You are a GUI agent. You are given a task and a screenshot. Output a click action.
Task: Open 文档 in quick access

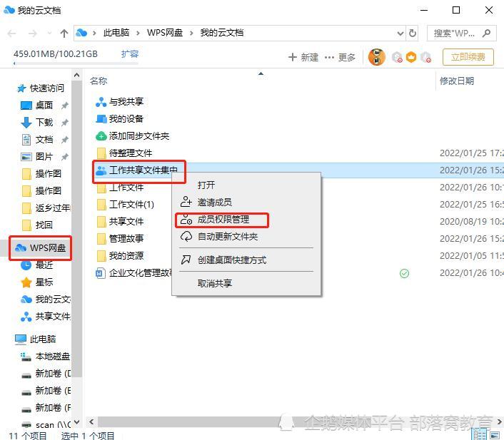click(x=44, y=140)
